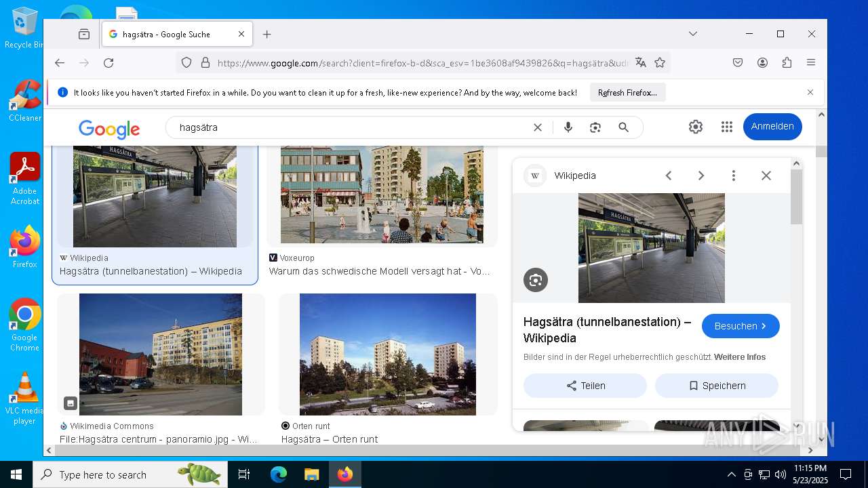Viewport: 868px width, 488px height.
Task: Click the URL address bar
Action: pyautogui.click(x=422, y=63)
